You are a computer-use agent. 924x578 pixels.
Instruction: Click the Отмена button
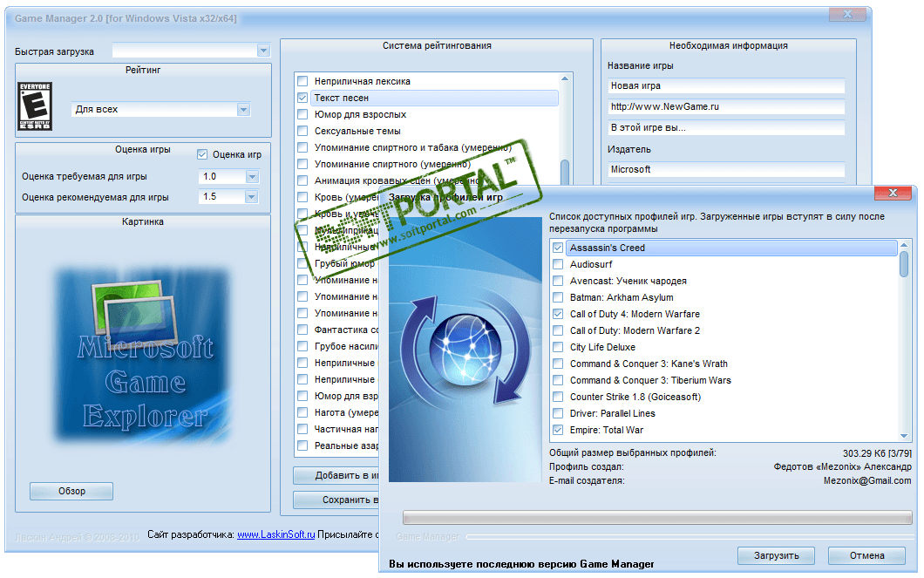click(x=866, y=555)
